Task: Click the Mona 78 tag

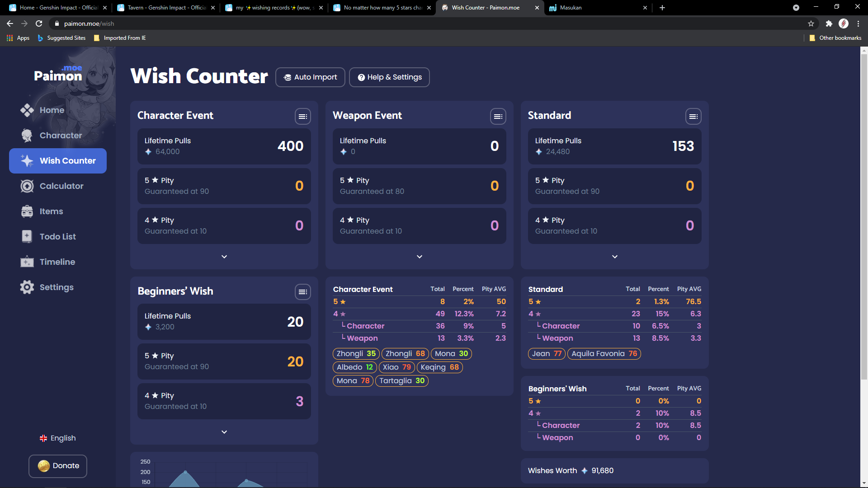Action: pyautogui.click(x=353, y=381)
